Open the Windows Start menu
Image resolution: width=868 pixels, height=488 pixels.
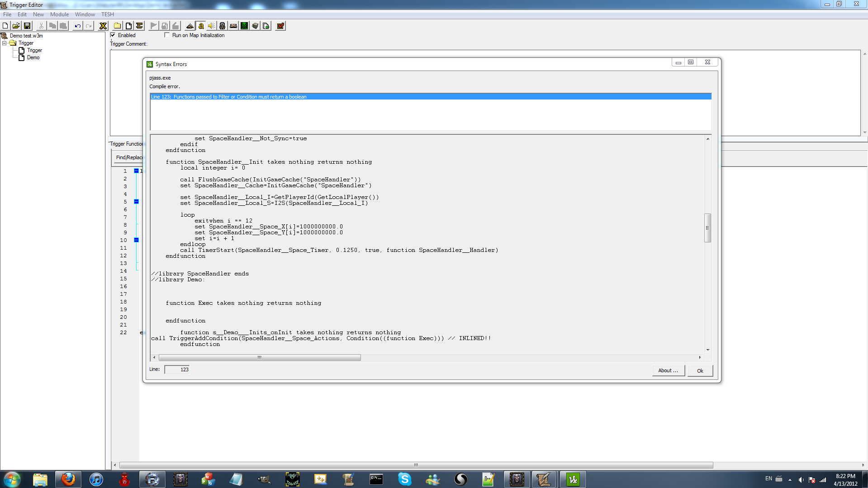click(12, 479)
